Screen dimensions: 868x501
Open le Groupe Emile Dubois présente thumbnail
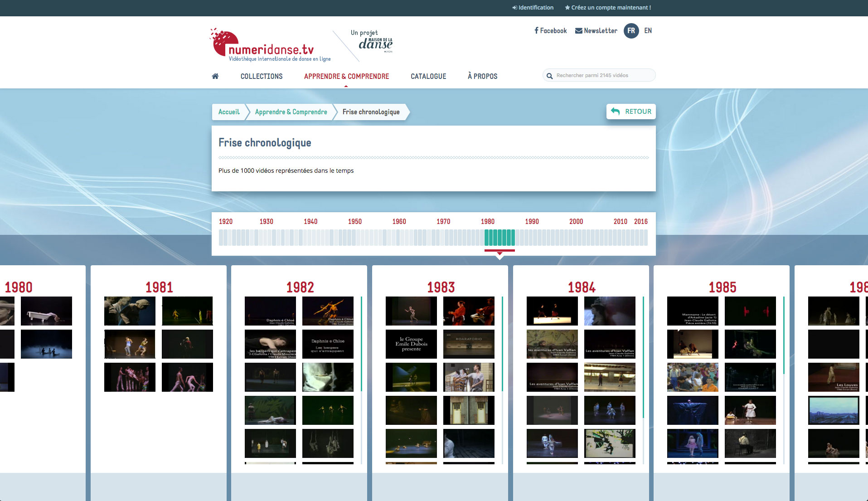[411, 344]
